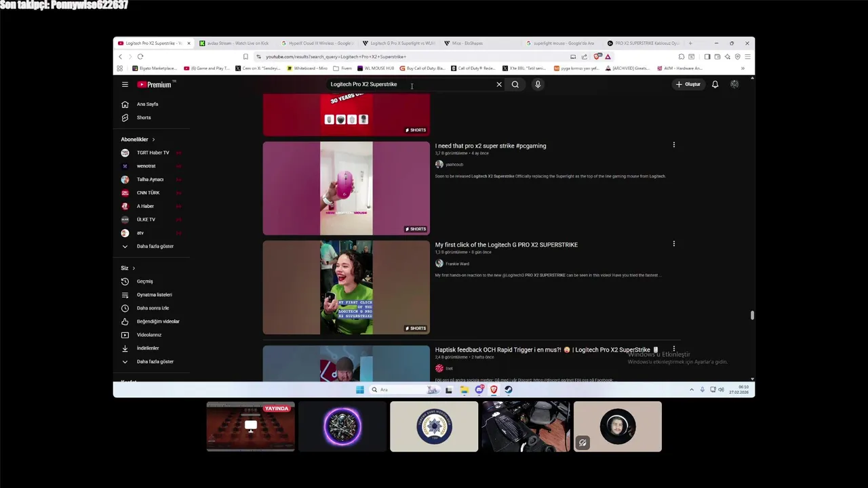Open the account avatar menu
The width and height of the screenshot is (868, 488).
pos(734,85)
